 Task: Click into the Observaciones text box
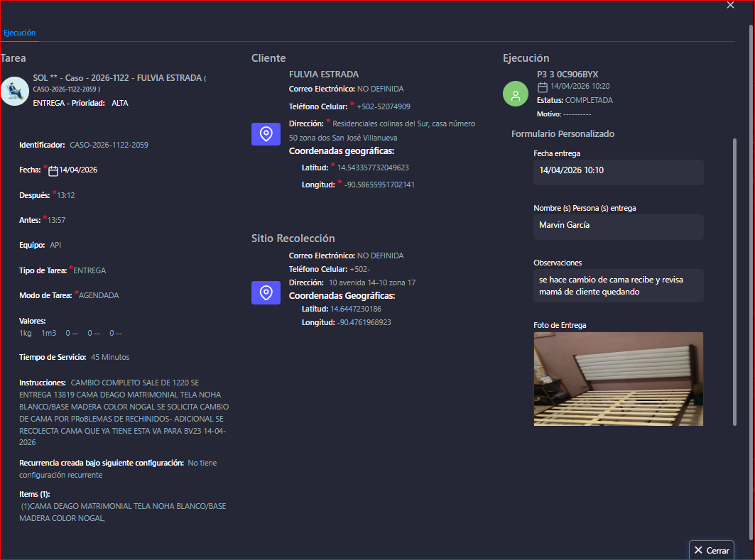(x=618, y=285)
